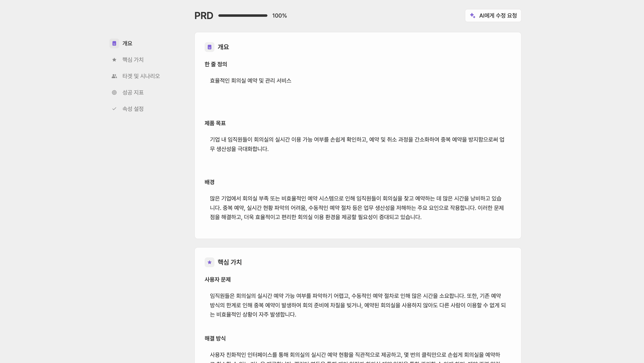Go to 개요 section in sidebar

[x=127, y=44]
